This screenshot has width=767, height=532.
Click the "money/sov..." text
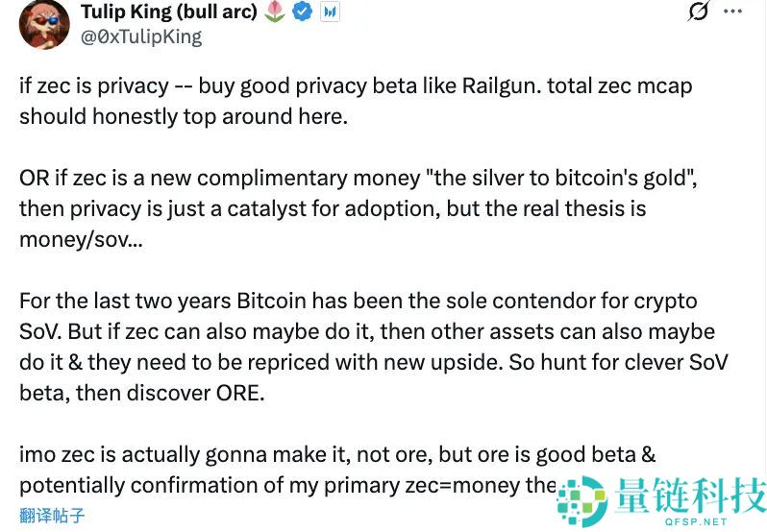point(81,239)
